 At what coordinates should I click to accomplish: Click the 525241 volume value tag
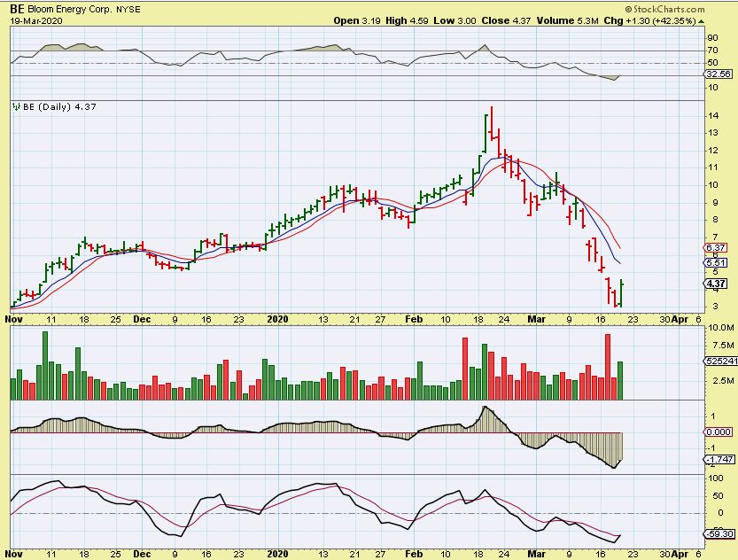click(x=721, y=361)
